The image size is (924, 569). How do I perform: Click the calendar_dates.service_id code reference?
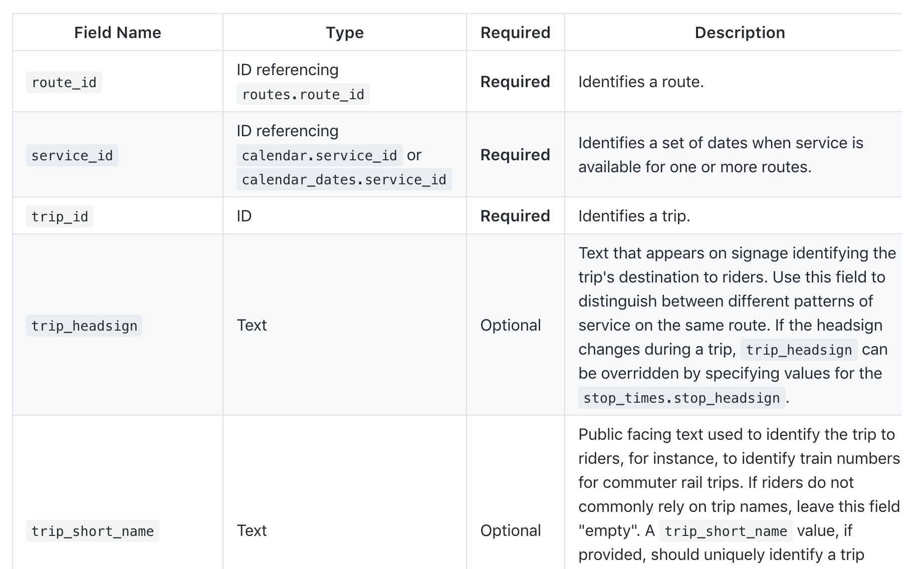click(344, 179)
